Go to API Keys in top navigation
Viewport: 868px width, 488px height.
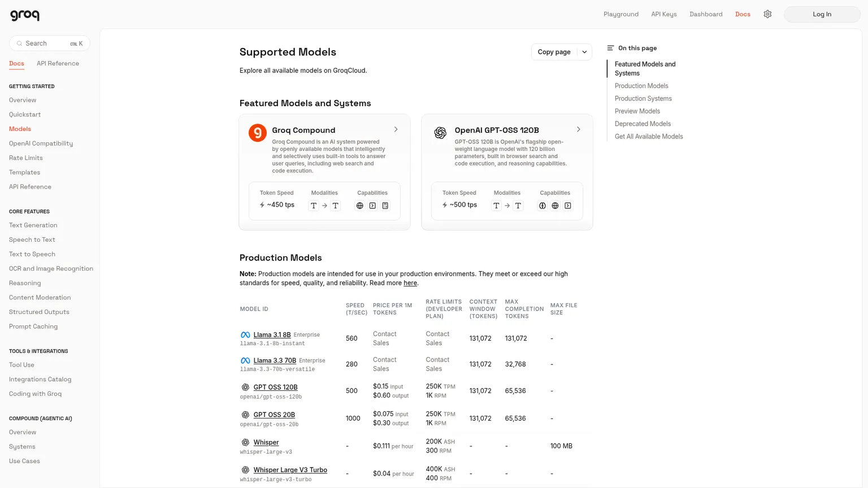click(x=664, y=14)
